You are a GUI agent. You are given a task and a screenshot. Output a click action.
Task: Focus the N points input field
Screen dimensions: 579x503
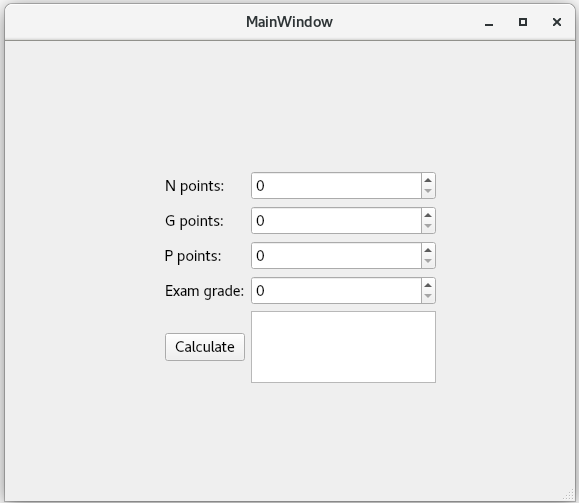click(x=336, y=185)
